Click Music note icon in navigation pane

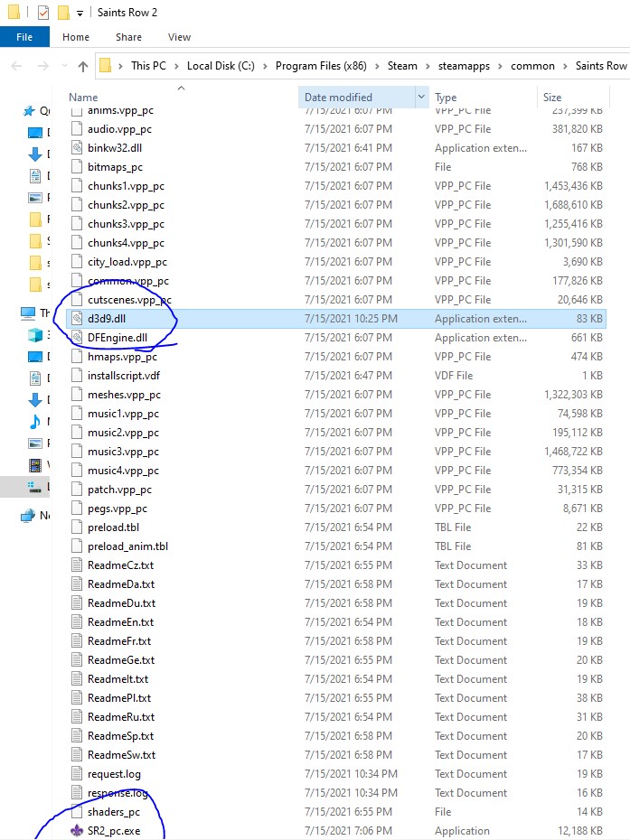pyautogui.click(x=35, y=422)
